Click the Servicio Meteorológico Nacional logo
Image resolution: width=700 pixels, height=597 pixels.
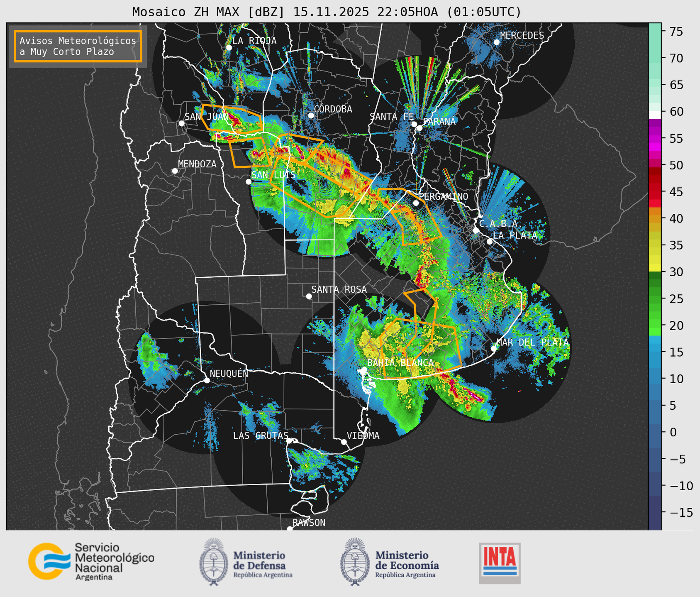pyautogui.click(x=91, y=561)
